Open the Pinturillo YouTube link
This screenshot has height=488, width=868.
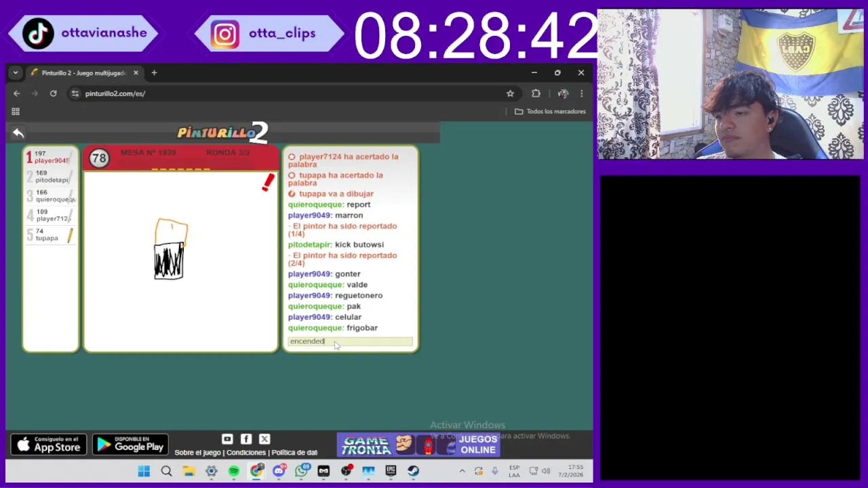pos(227,440)
